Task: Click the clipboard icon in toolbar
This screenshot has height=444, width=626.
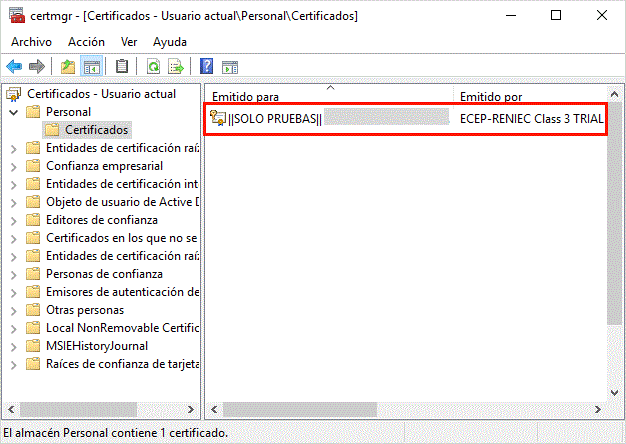Action: pyautogui.click(x=122, y=67)
